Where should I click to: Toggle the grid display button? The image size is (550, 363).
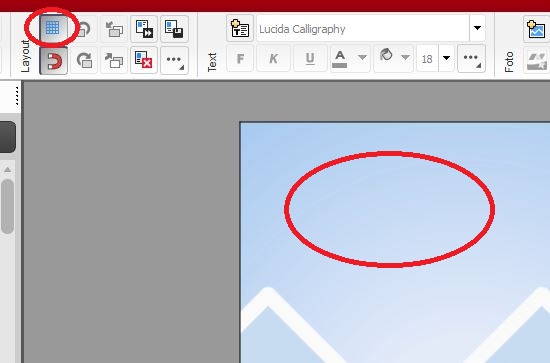[x=53, y=28]
